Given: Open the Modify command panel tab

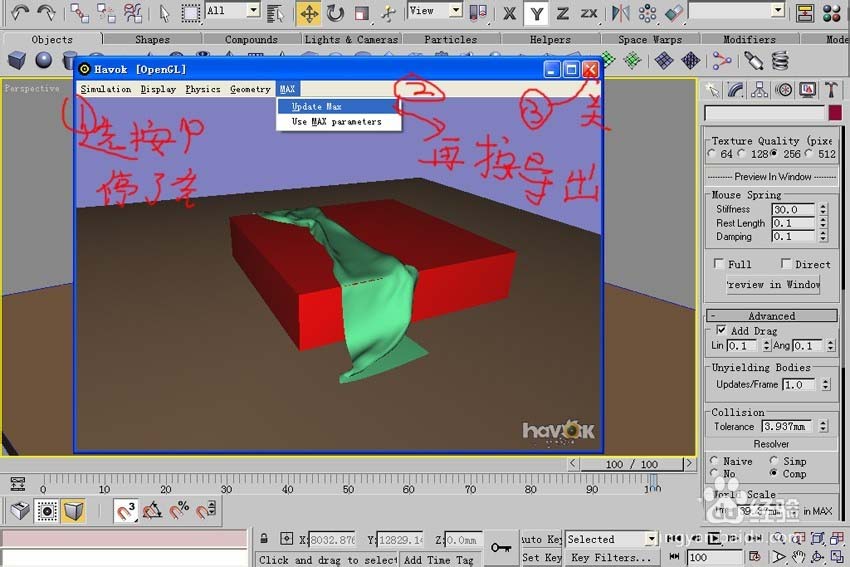Looking at the screenshot, I should pos(736,90).
